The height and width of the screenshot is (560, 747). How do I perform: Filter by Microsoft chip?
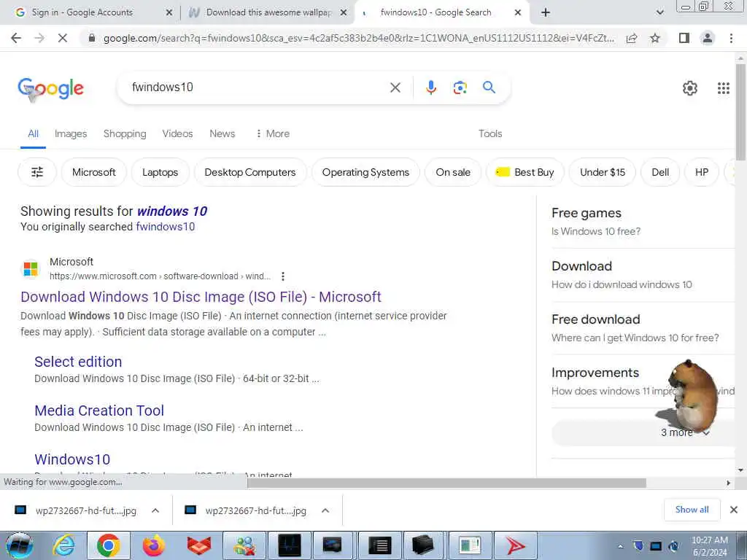click(94, 172)
